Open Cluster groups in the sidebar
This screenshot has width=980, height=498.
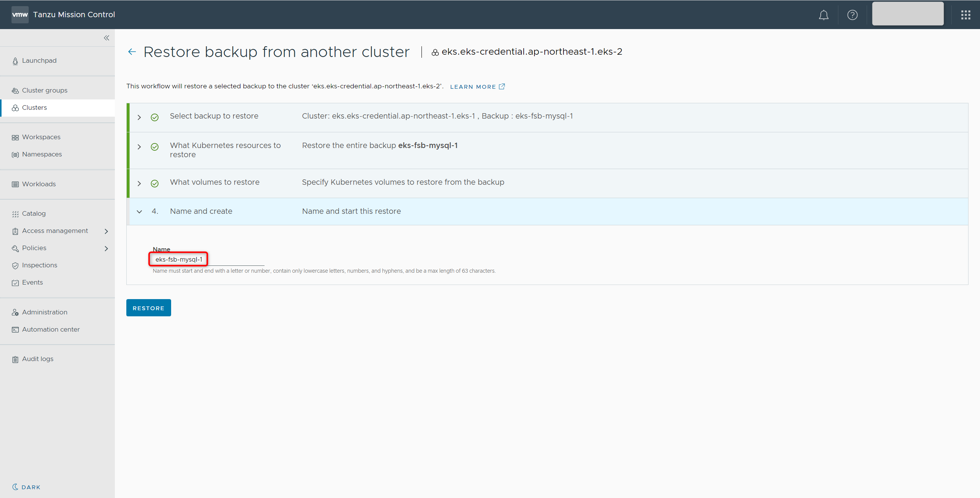(x=44, y=90)
